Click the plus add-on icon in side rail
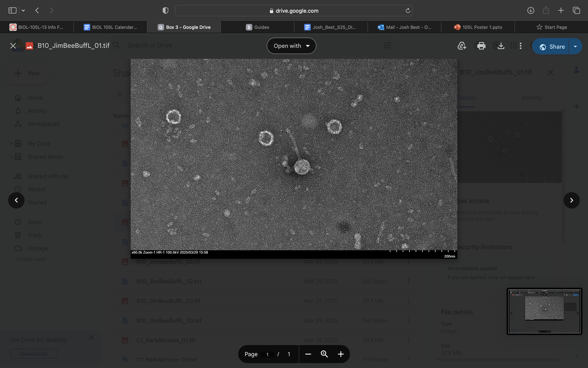 point(576,106)
